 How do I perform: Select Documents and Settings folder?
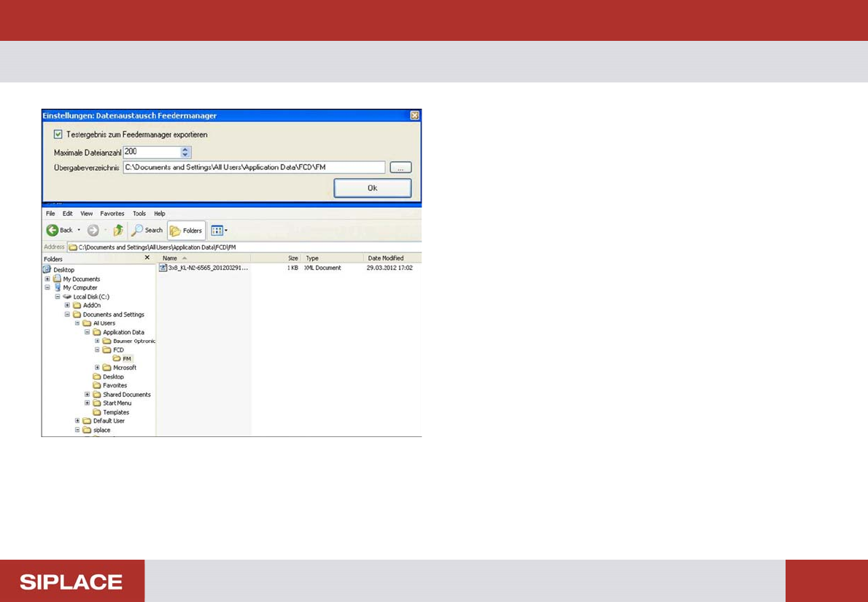click(114, 314)
